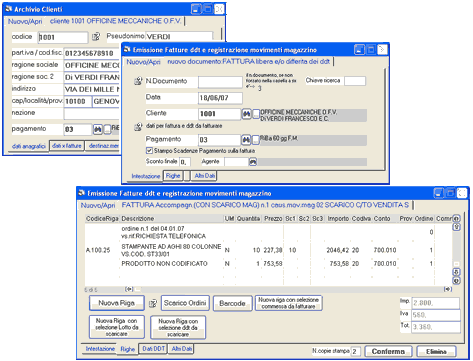Click the Sconto finale field

(185, 162)
